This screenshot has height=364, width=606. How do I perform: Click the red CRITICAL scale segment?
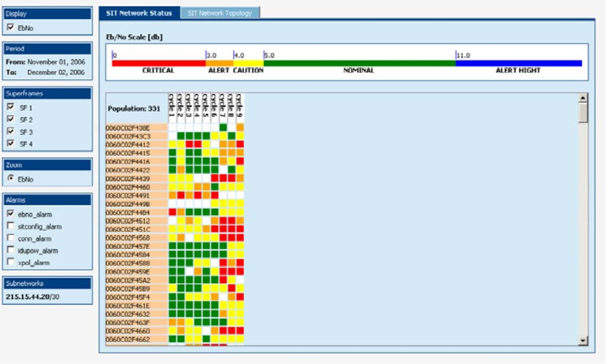click(159, 63)
